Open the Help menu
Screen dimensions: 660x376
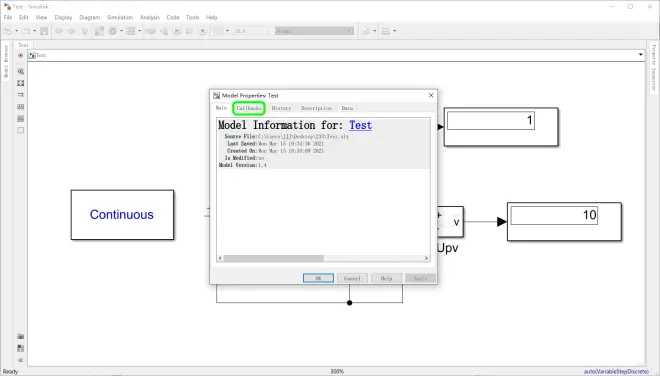pos(211,18)
